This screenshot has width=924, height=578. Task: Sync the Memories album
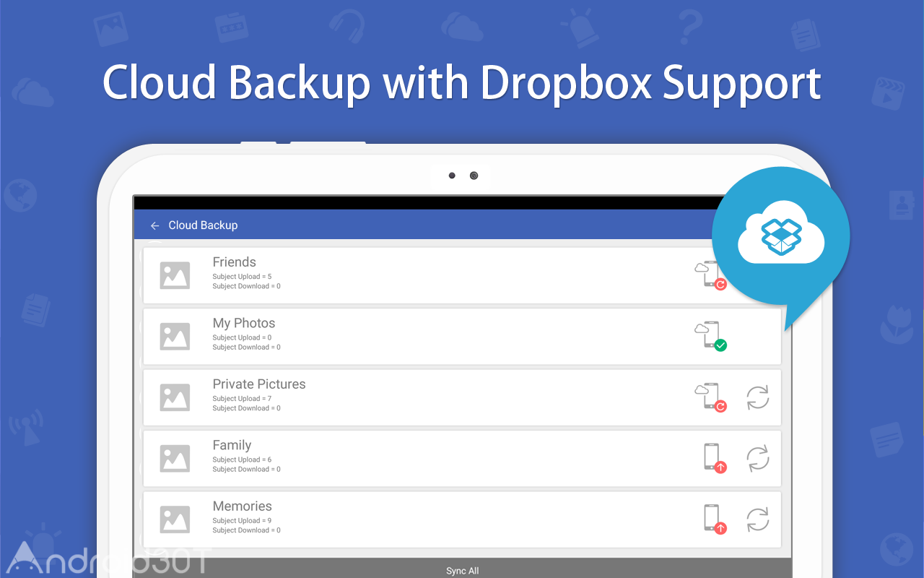758,519
